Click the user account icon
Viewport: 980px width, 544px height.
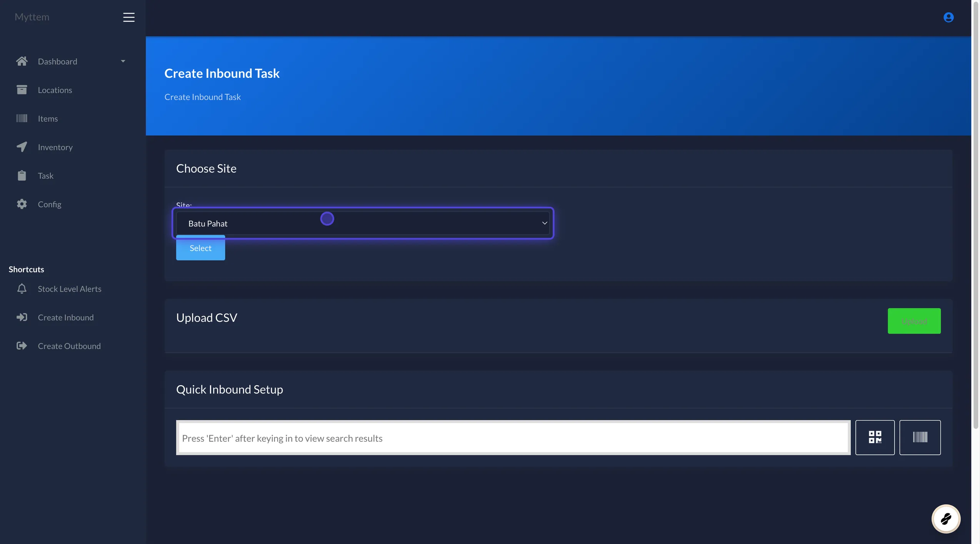pos(948,17)
